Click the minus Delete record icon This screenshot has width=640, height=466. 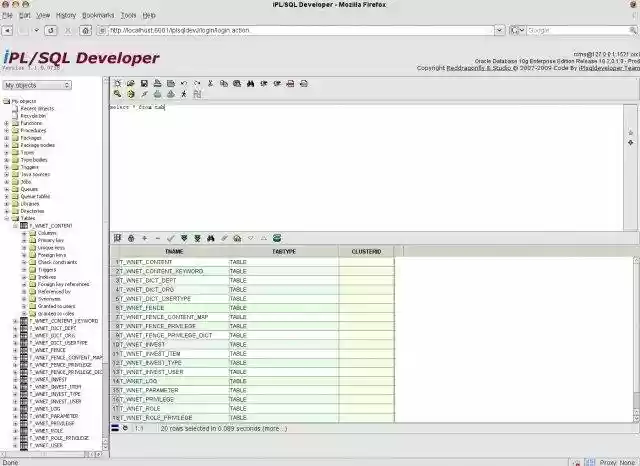coord(158,238)
